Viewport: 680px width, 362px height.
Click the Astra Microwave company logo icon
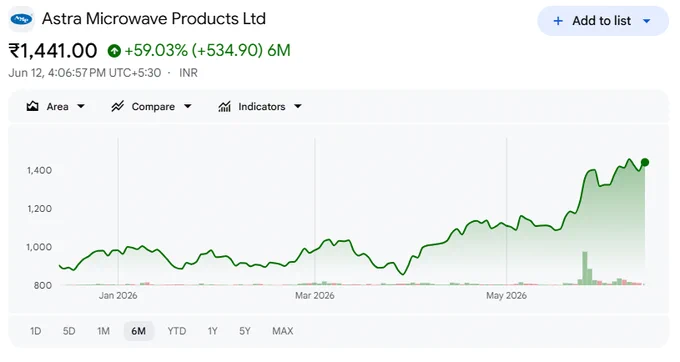tap(21, 19)
